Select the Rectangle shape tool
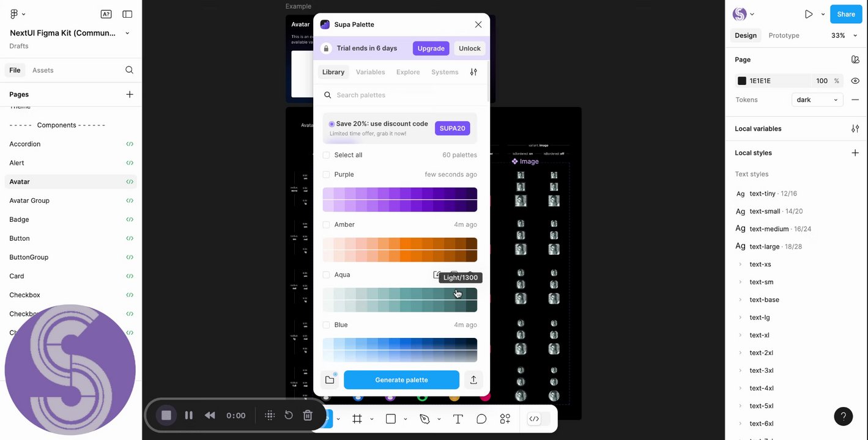Viewport: 868px width, 440px height. click(x=391, y=419)
